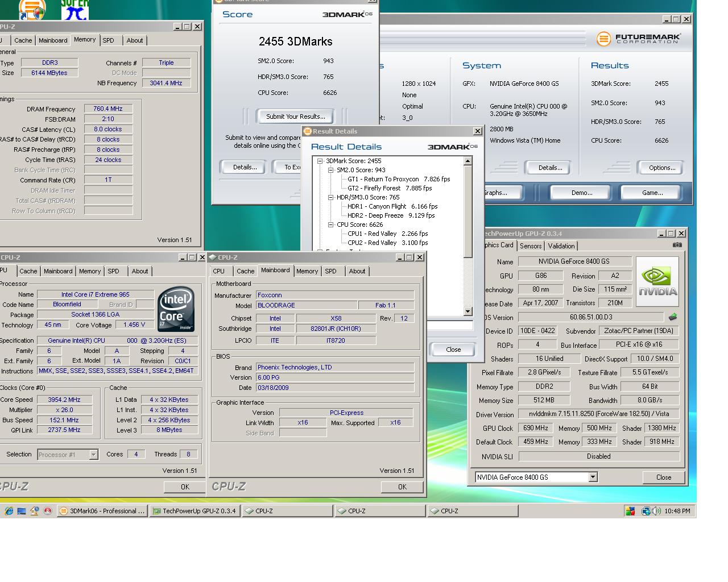Screen dimensions: 728x582
Task: Switch to CPU tab in CPU-Z Mainboard window
Action: tap(219, 271)
